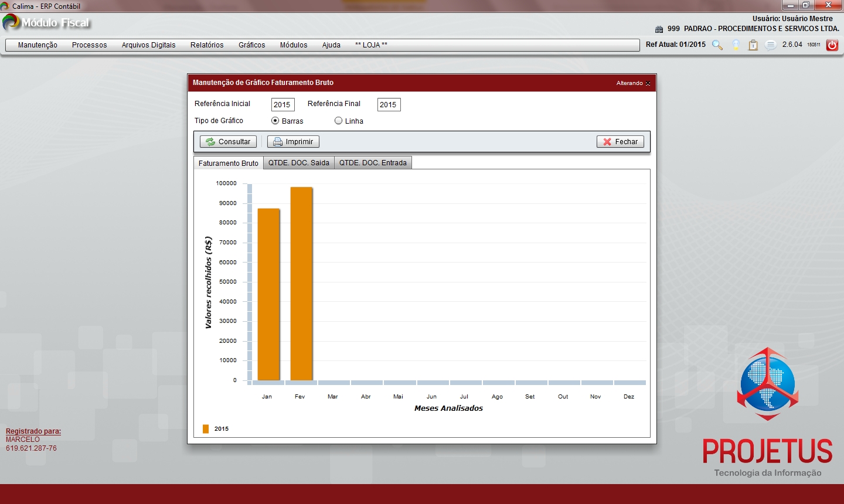Close the dialog with the Alterando X icon
844x504 pixels.
[648, 83]
